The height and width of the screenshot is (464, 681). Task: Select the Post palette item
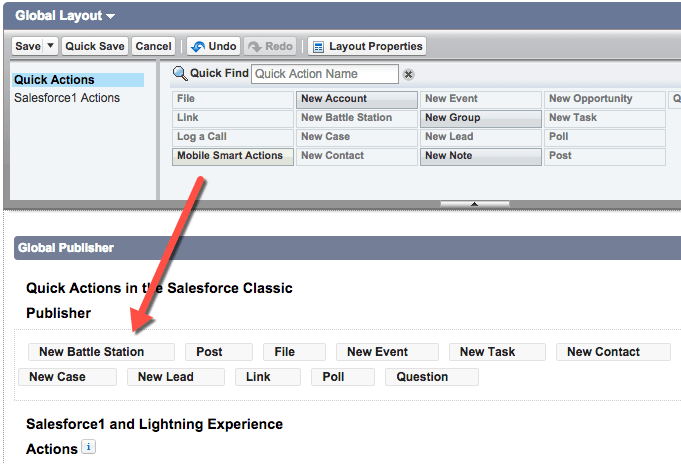click(x=605, y=156)
